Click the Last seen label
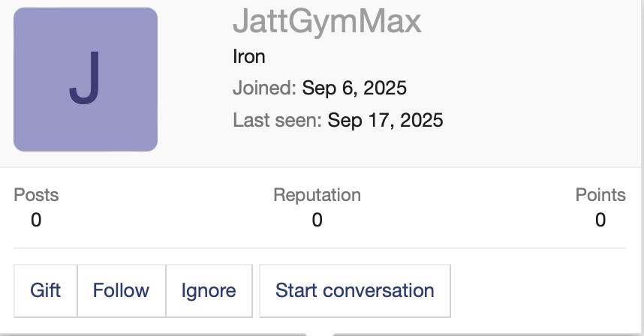The image size is (644, 336). 277,120
